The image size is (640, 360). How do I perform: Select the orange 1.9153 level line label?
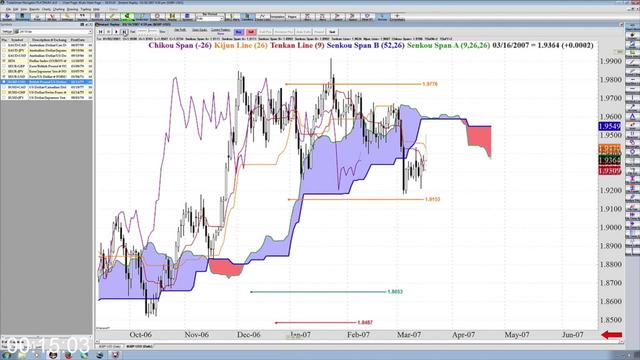click(432, 199)
